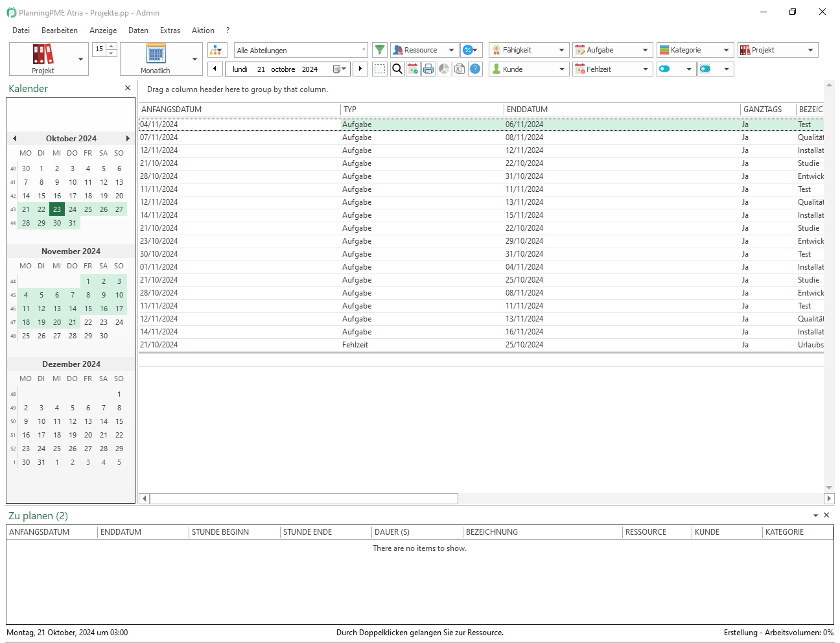Open the search magnifier tool
The image size is (840, 643).
click(x=397, y=69)
